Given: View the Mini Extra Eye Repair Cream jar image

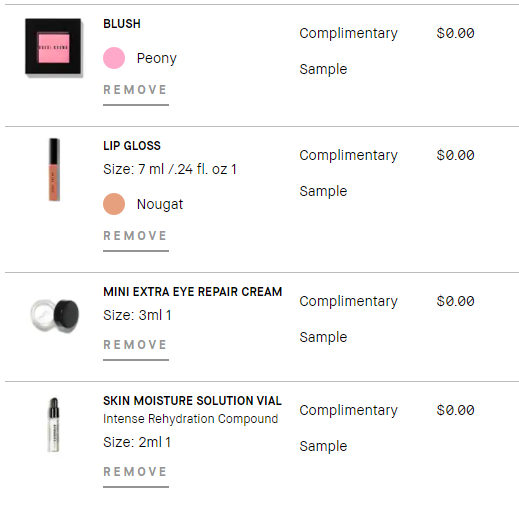Looking at the screenshot, I should click(55, 315).
